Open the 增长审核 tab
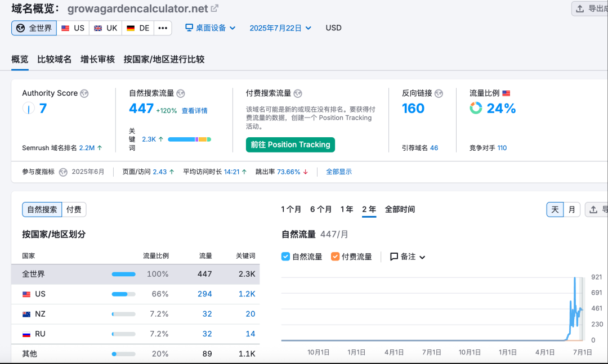 tap(98, 59)
